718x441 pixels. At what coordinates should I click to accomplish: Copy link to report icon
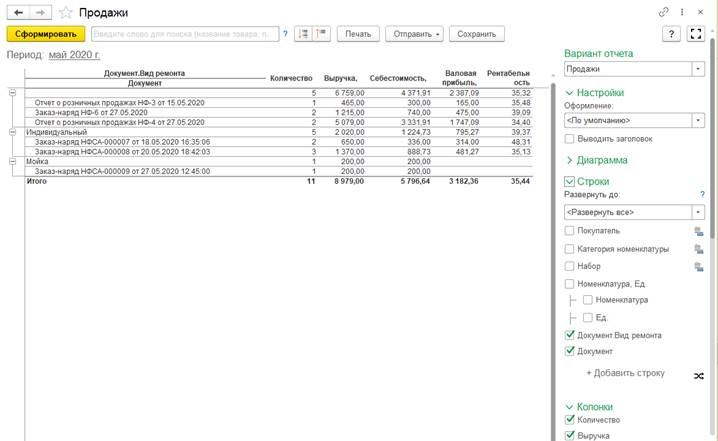[663, 11]
